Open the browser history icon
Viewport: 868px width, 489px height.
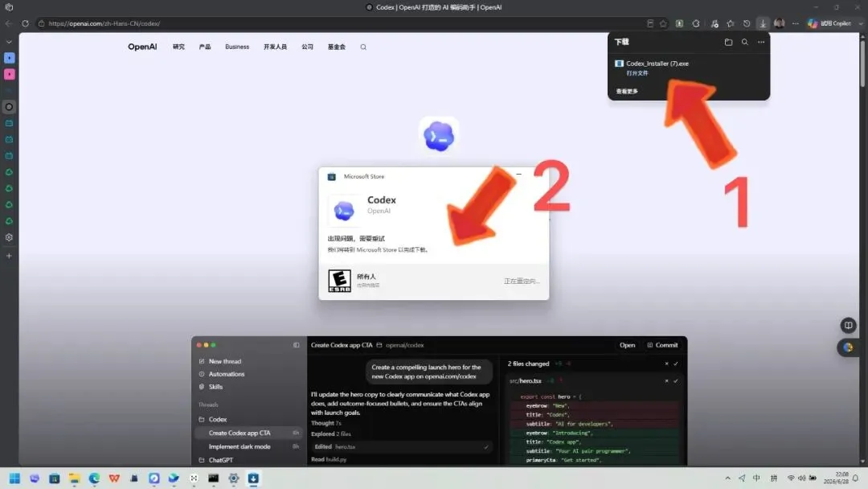coord(747,23)
